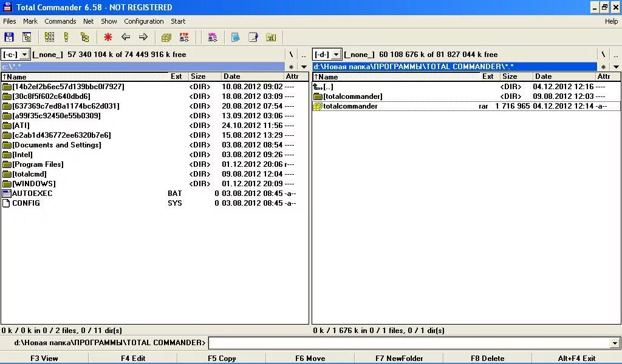Click the pack files box icon
This screenshot has width=622, height=364.
pos(166,37)
